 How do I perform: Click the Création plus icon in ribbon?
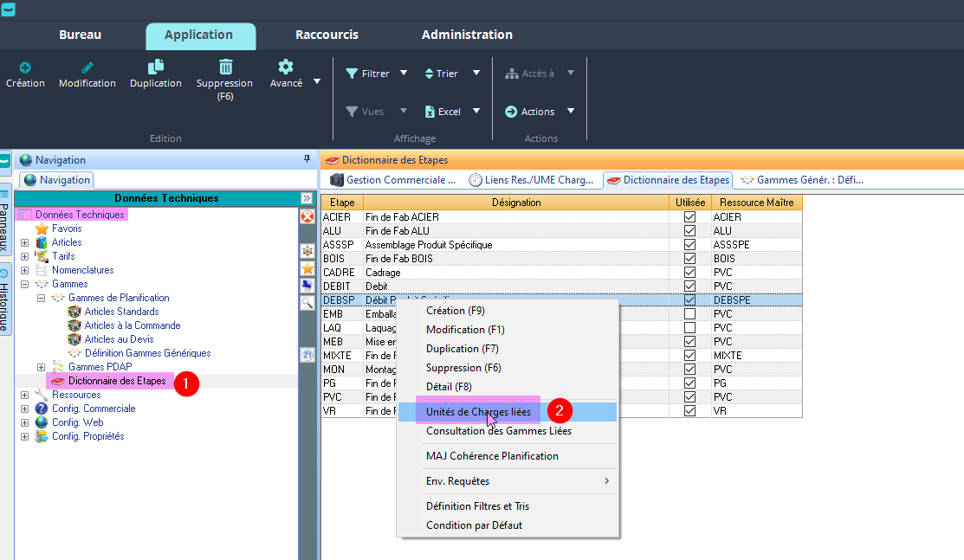click(25, 68)
